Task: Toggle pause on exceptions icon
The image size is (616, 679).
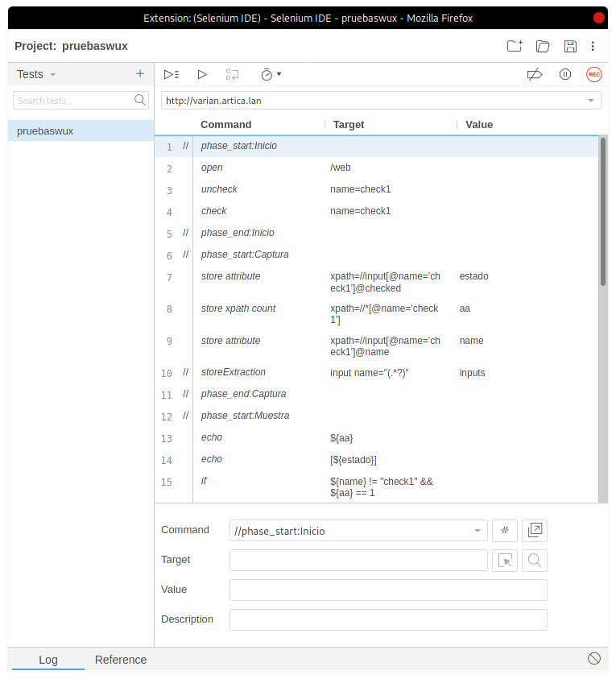Action: [565, 74]
